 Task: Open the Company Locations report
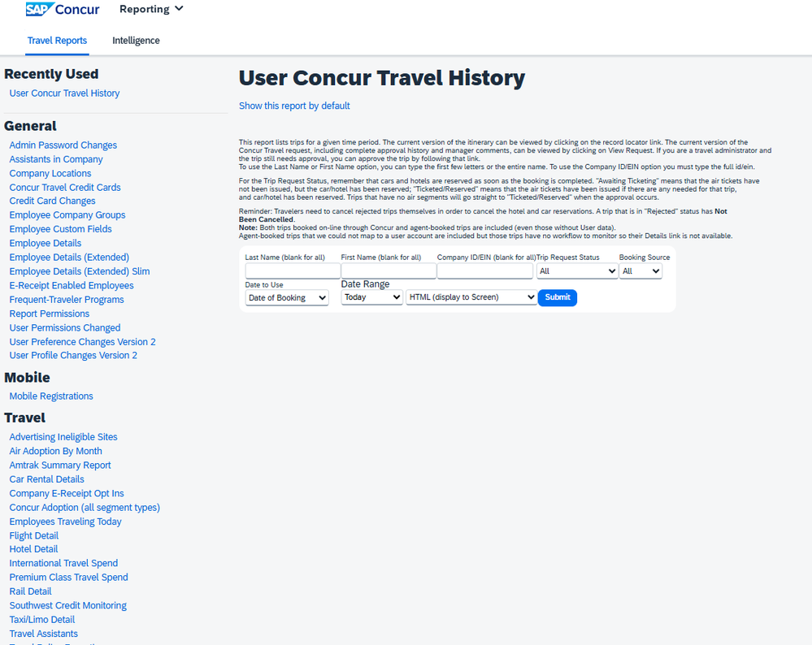(x=50, y=173)
